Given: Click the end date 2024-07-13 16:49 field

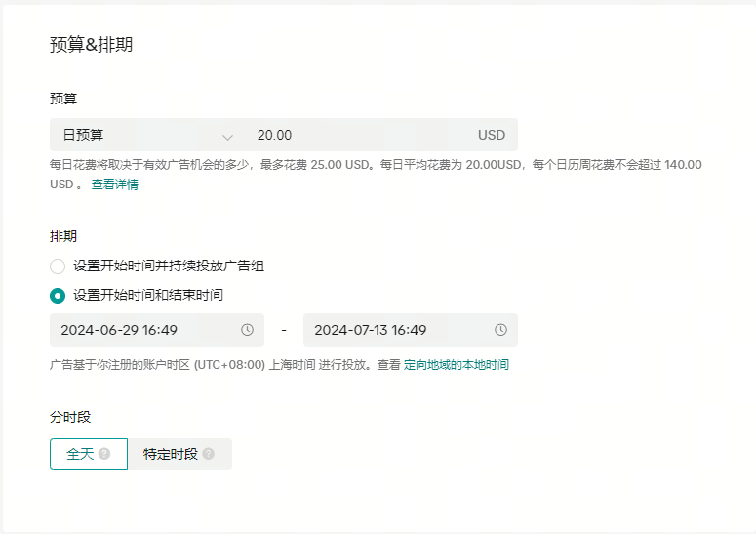Looking at the screenshot, I should [411, 330].
